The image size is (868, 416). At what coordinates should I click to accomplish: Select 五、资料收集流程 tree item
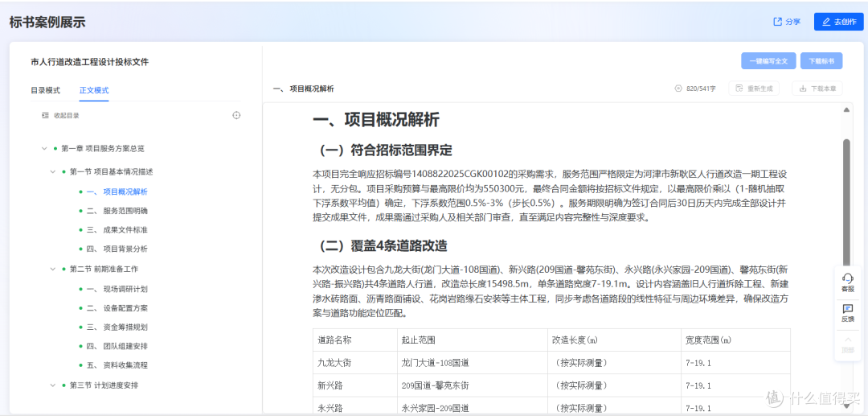coord(117,365)
